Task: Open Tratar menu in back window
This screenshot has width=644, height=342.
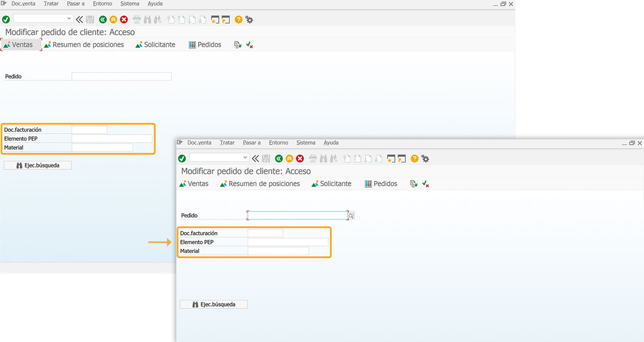Action: click(51, 4)
